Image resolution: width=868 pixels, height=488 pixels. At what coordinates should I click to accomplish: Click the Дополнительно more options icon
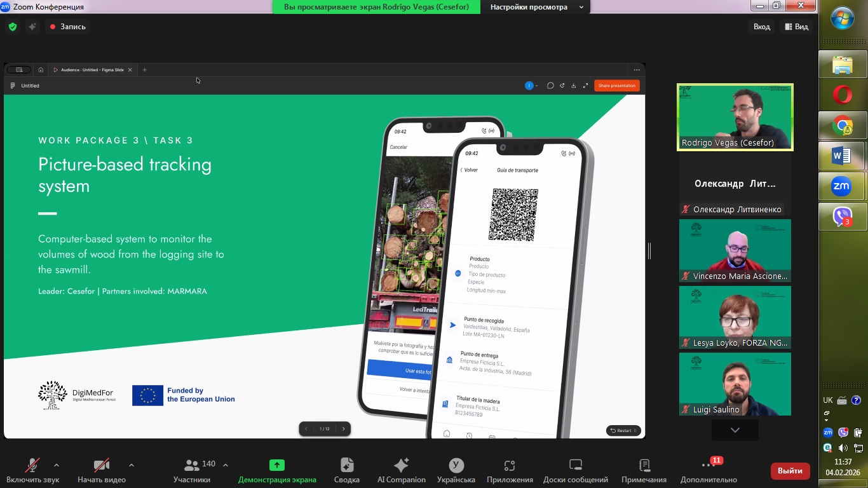708,470
